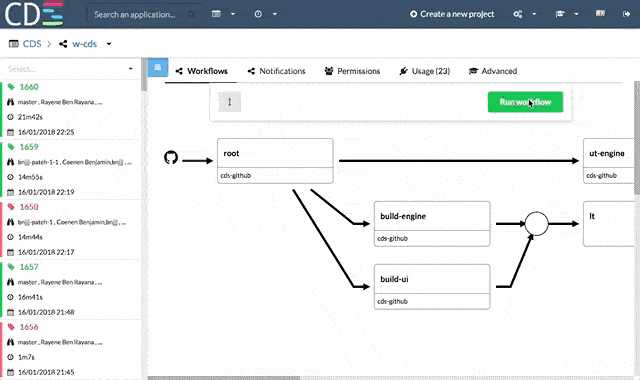
Task: Focus the Search an application field
Action: pos(143,14)
